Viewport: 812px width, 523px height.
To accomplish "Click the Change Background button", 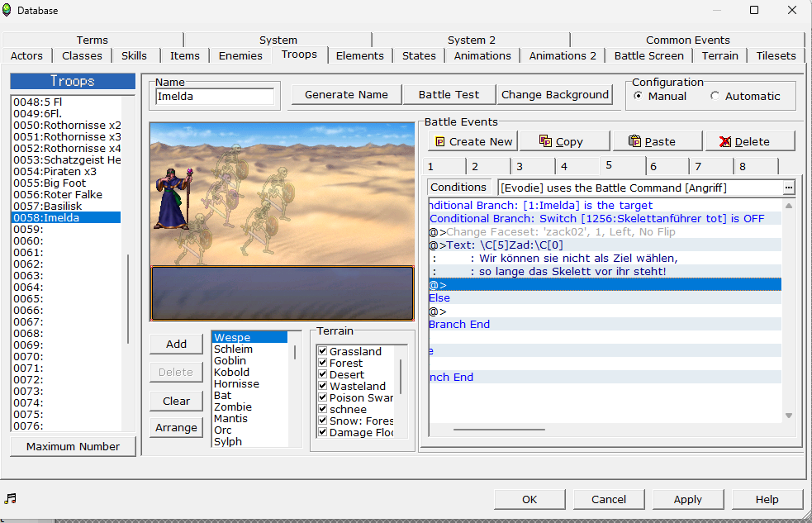I will coord(555,94).
